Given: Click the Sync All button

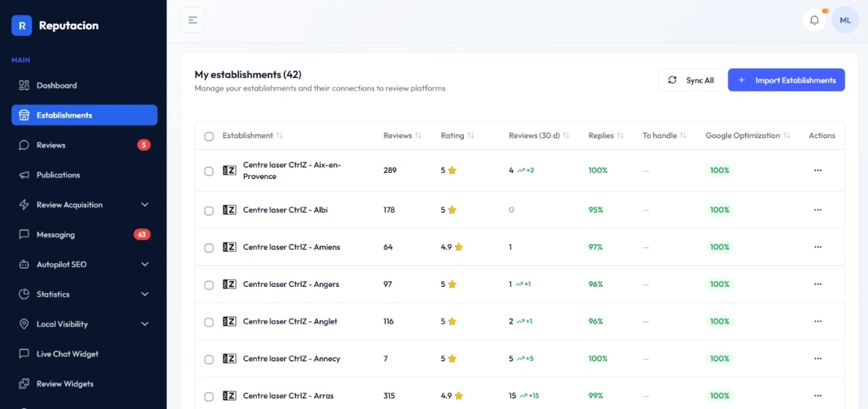Looking at the screenshot, I should [x=690, y=80].
